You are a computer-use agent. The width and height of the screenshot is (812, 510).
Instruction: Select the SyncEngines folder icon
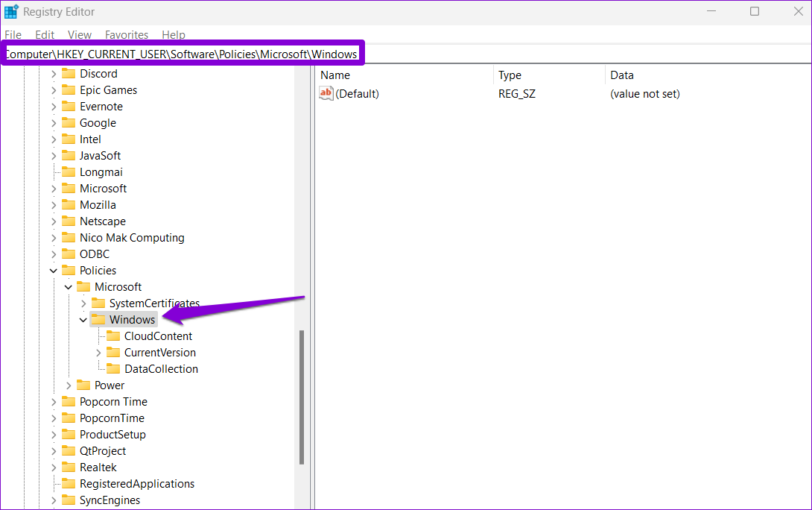tap(69, 500)
